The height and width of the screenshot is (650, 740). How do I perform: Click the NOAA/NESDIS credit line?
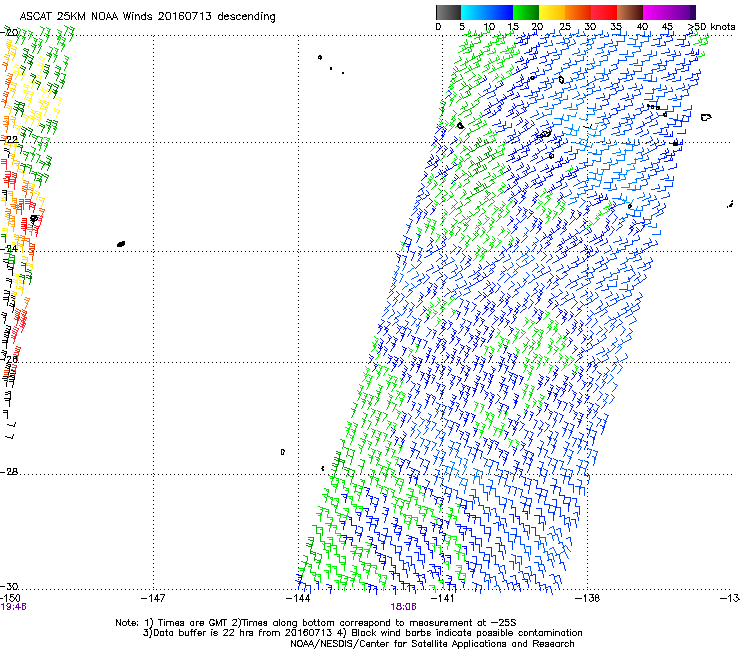(x=432, y=644)
